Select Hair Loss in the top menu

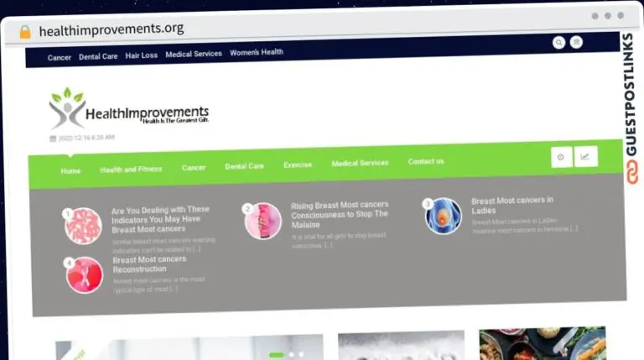click(x=141, y=55)
